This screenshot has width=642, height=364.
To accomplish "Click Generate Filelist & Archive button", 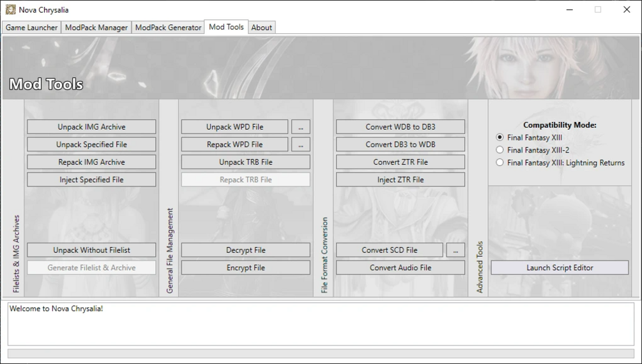I will (91, 268).
